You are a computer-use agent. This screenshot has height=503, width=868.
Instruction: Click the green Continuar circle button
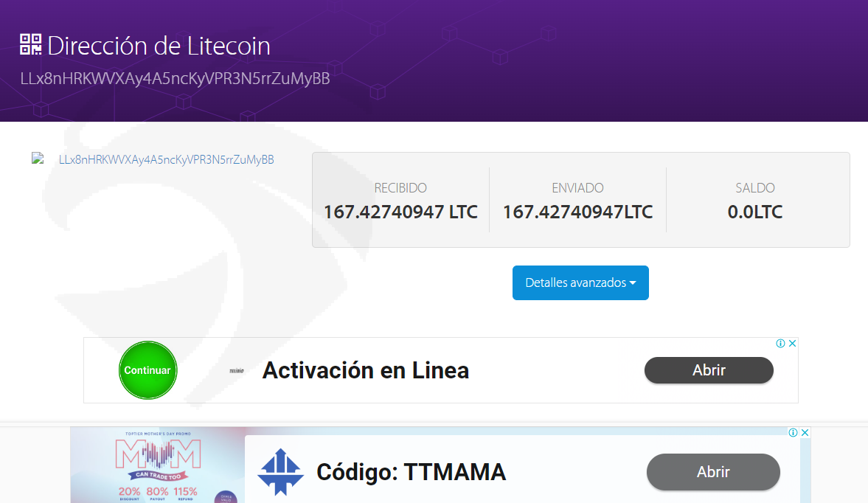147,370
